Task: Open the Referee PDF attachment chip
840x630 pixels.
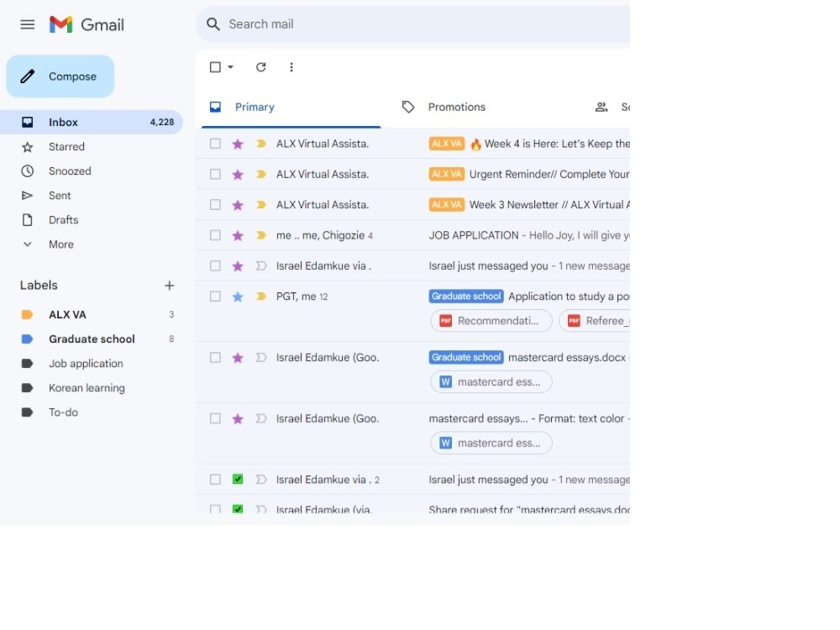Action: point(595,321)
